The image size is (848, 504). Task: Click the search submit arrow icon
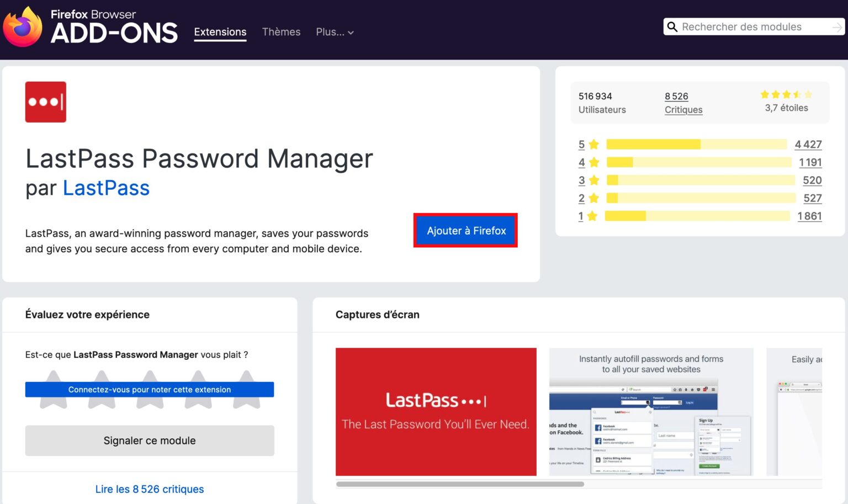click(837, 27)
